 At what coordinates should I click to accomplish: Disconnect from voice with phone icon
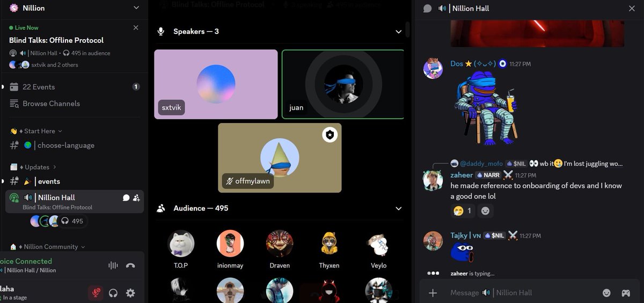pyautogui.click(x=130, y=265)
